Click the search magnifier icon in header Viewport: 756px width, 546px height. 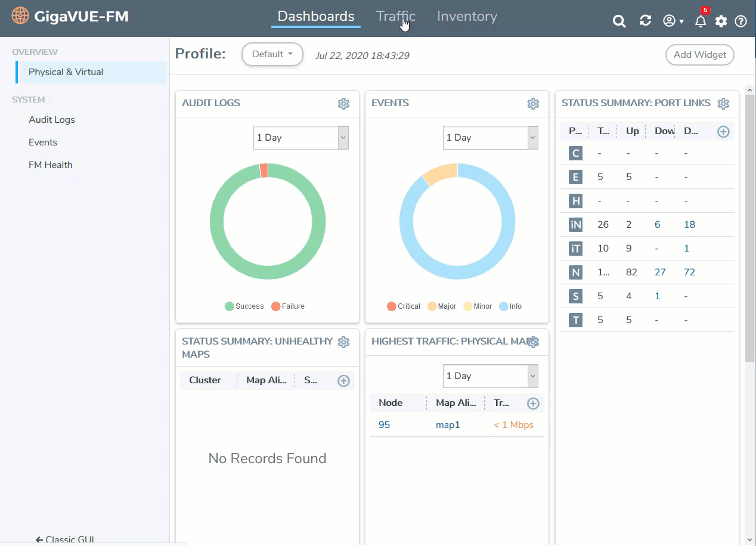619,21
